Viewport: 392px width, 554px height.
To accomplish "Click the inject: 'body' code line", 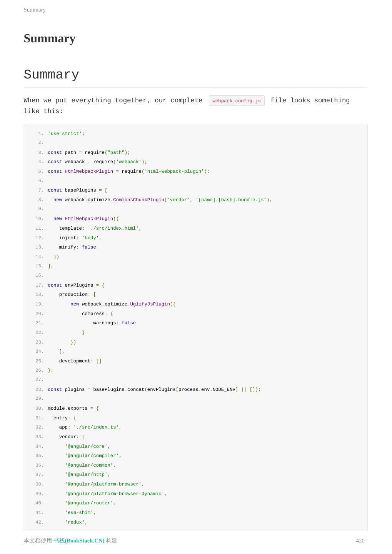I will point(80,238).
